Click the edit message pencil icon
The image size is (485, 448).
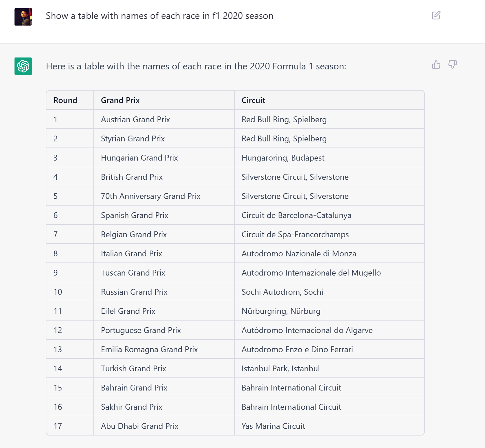[x=436, y=15]
